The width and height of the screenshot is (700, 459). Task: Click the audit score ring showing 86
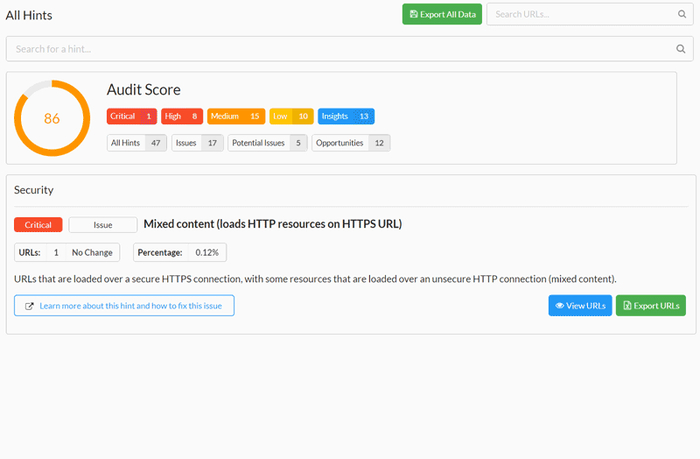click(x=52, y=118)
